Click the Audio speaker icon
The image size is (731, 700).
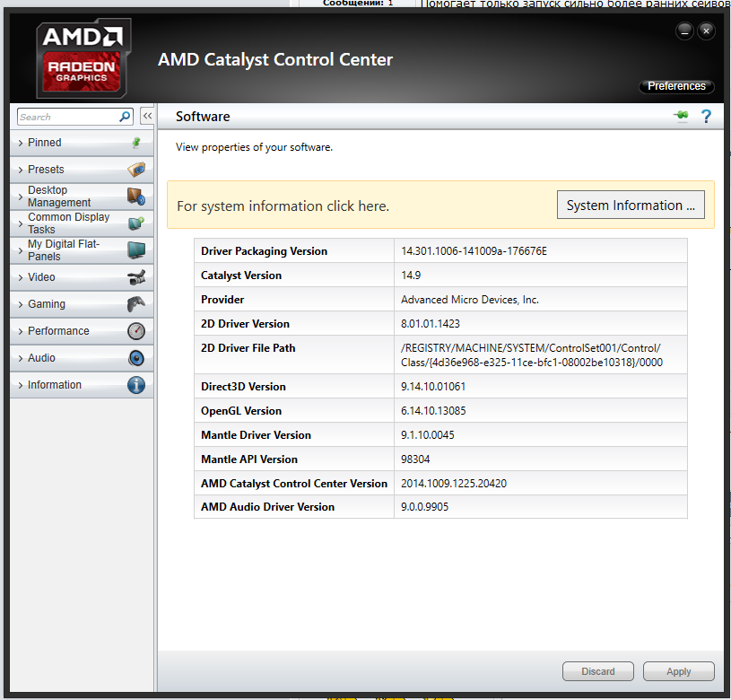pos(136,358)
